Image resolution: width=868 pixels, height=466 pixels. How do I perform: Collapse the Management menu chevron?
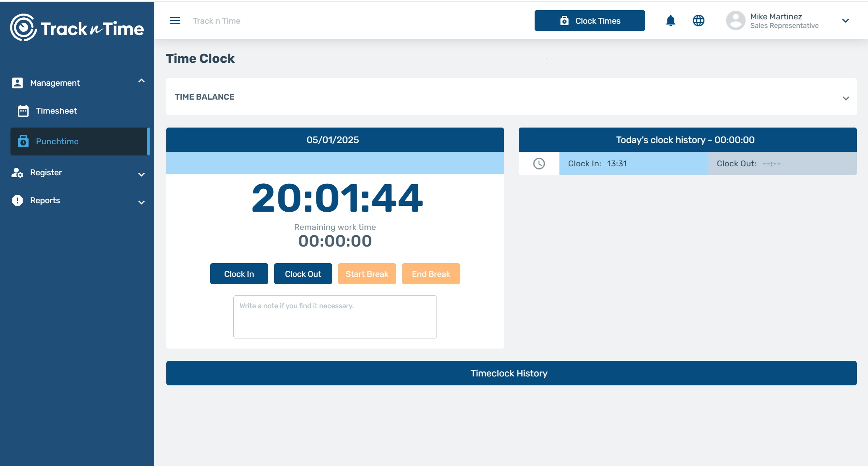pos(142,81)
